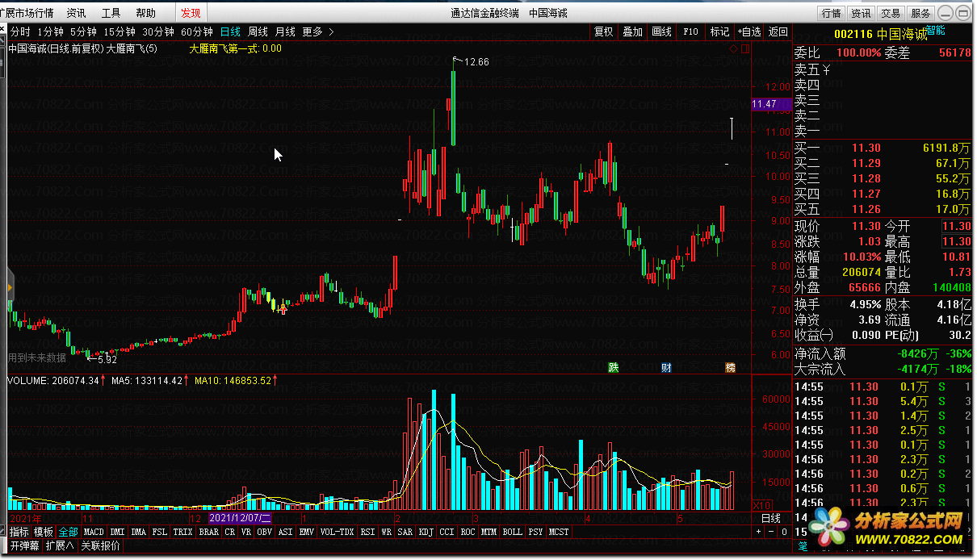This screenshot has width=977, height=560.
Task: Click the green 跌 marker on the chart
Action: [614, 368]
